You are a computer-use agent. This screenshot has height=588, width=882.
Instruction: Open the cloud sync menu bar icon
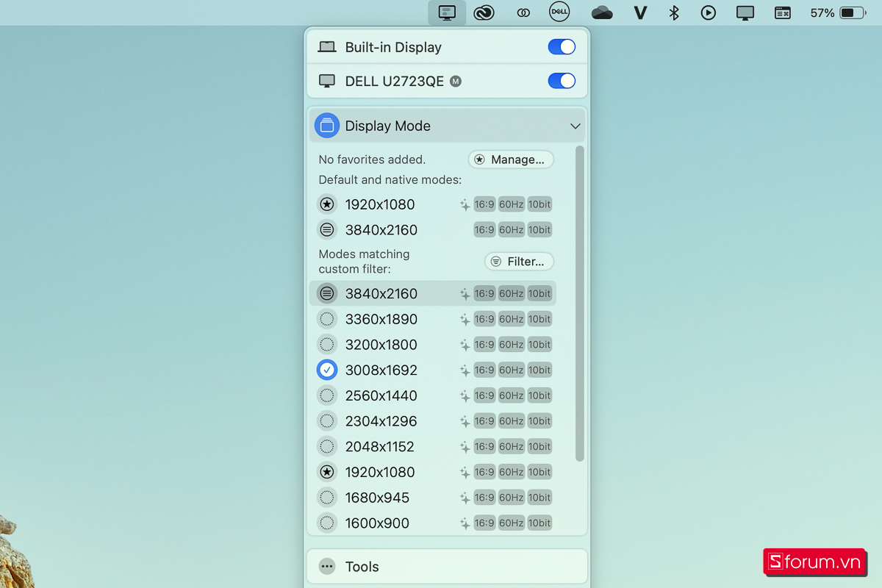pyautogui.click(x=602, y=12)
